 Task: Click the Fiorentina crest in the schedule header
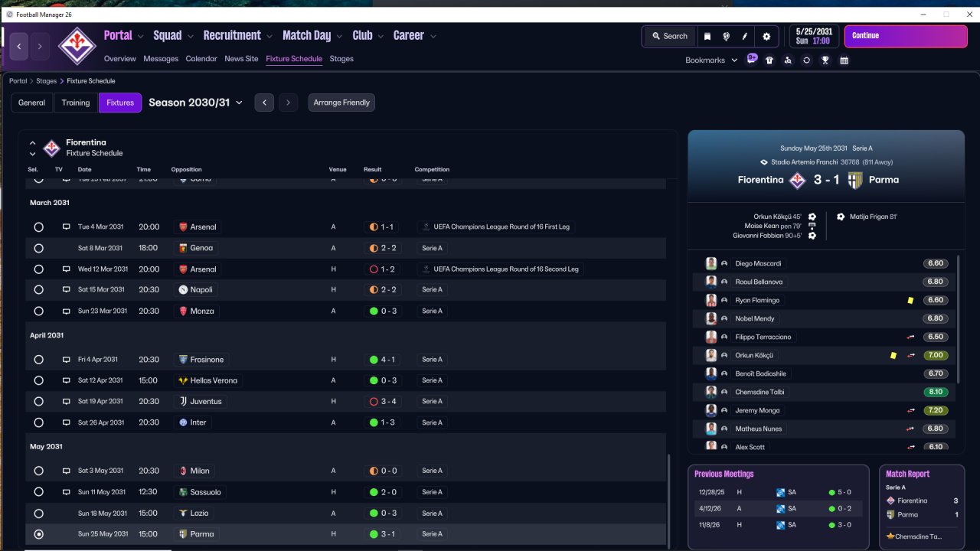pos(51,148)
